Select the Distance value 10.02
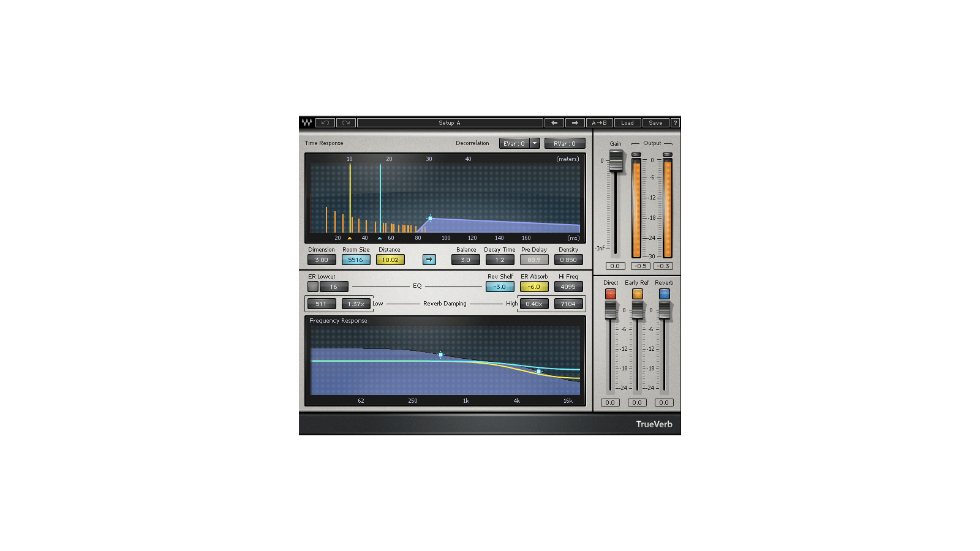The image size is (980, 551). (390, 260)
